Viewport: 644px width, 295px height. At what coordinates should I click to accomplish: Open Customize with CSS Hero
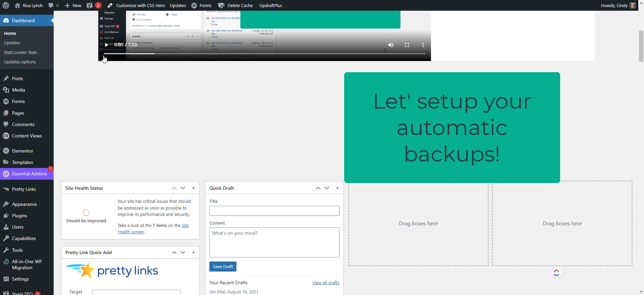point(136,5)
